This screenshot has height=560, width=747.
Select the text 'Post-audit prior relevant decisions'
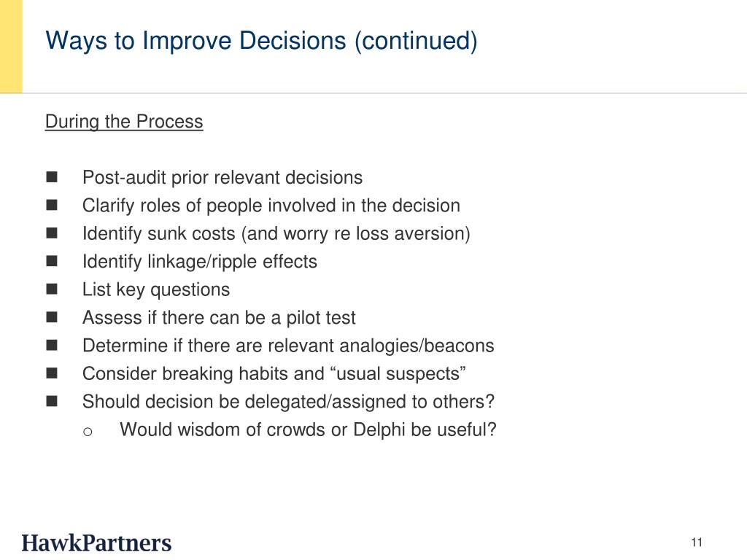click(x=222, y=178)
